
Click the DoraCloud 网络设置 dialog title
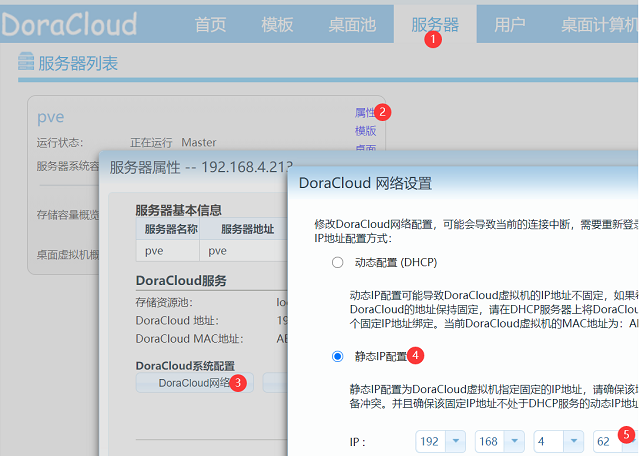point(365,183)
